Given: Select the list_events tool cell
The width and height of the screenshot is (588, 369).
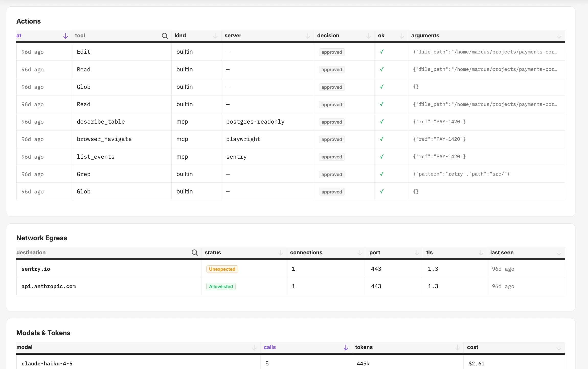Looking at the screenshot, I should [121, 157].
